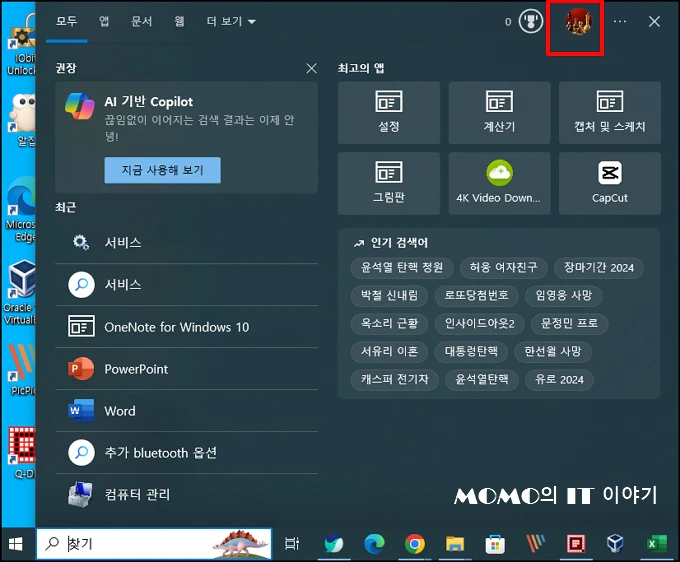Viewport: 680px width, 562px height.
Task: Search for 윤석열 탄핵 청원
Action: (402, 268)
